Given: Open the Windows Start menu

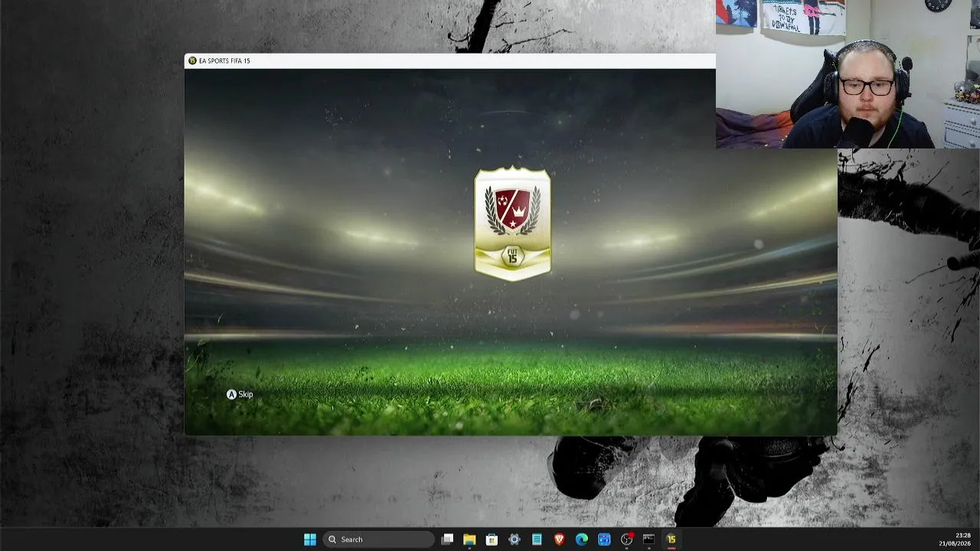Looking at the screenshot, I should (310, 540).
